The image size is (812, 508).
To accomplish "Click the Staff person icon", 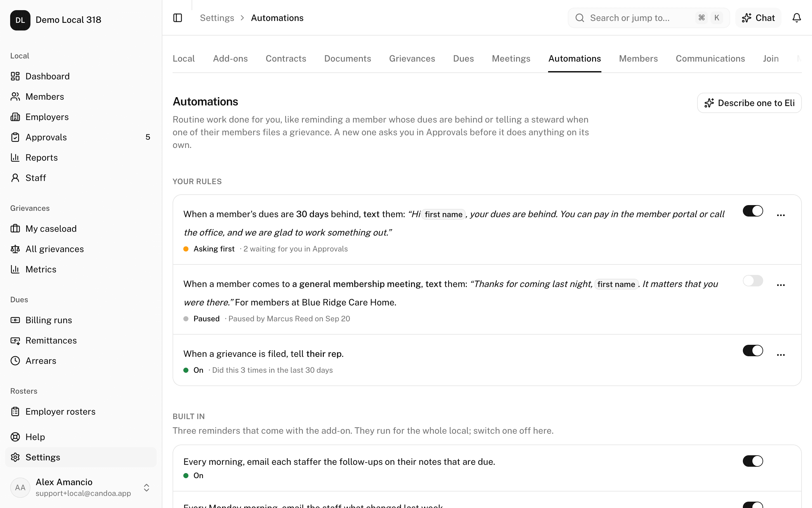I will click(x=15, y=178).
